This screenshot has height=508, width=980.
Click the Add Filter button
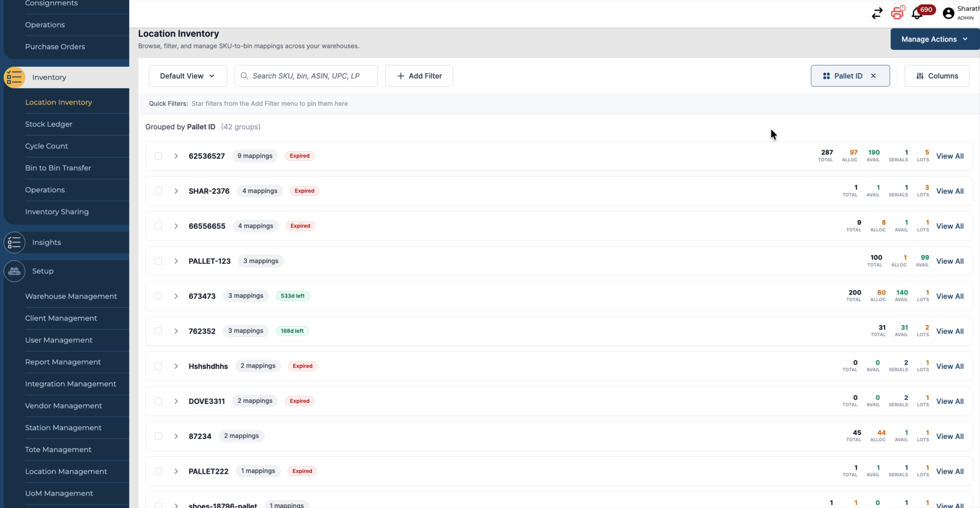click(x=419, y=76)
